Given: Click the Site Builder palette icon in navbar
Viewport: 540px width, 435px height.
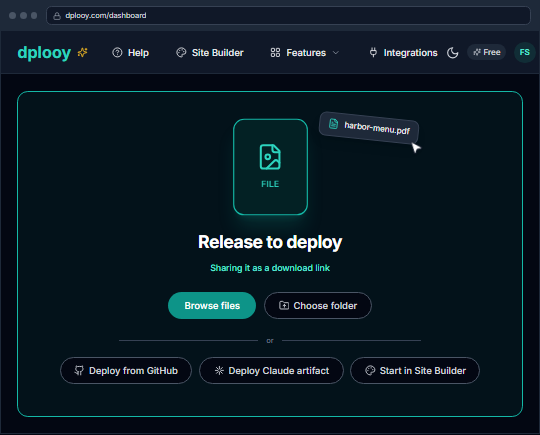Looking at the screenshot, I should (181, 52).
